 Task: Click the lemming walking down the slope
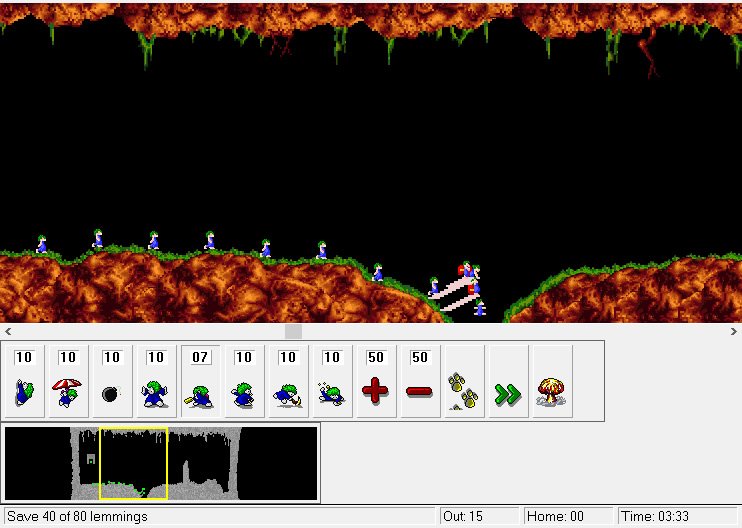tap(378, 273)
